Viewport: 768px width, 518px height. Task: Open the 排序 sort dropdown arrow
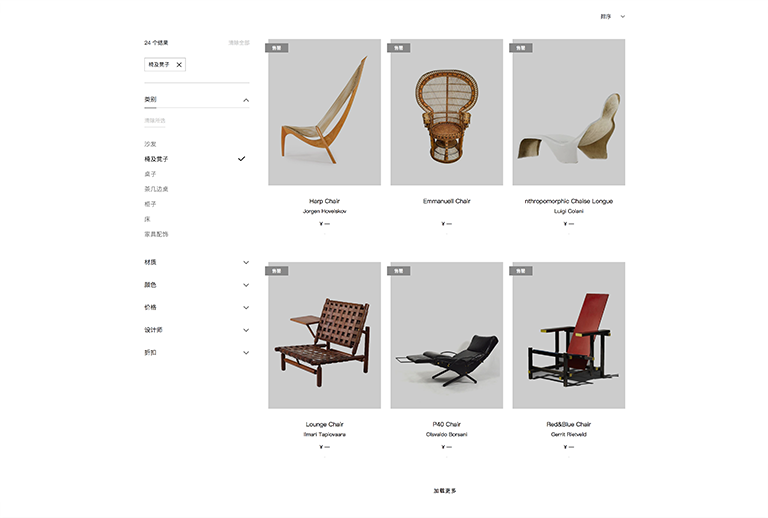pyautogui.click(x=623, y=17)
